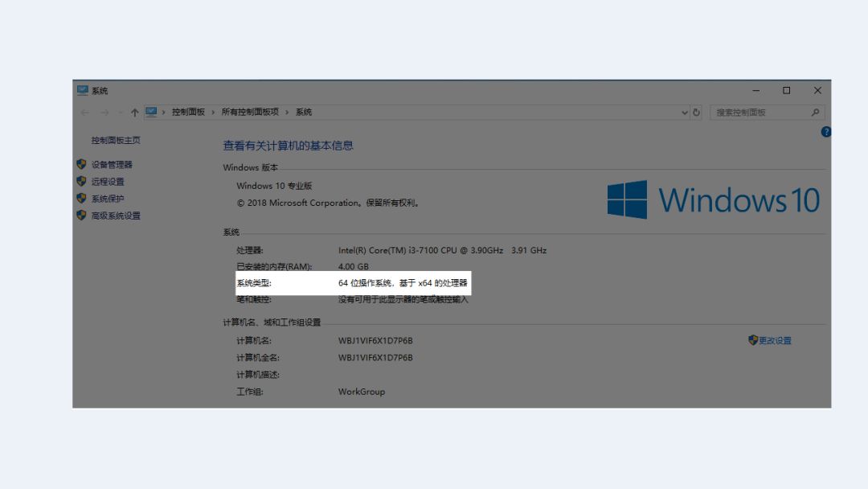Image resolution: width=868 pixels, height=489 pixels.
Task: Open 控制面板主页 link
Action: 116,140
